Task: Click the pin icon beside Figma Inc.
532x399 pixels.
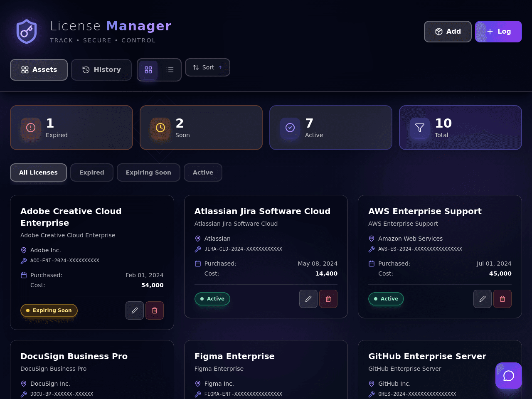Action: click(x=198, y=384)
